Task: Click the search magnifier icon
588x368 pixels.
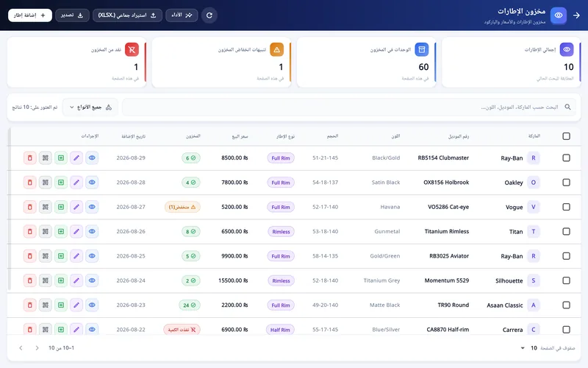Action: pos(567,107)
